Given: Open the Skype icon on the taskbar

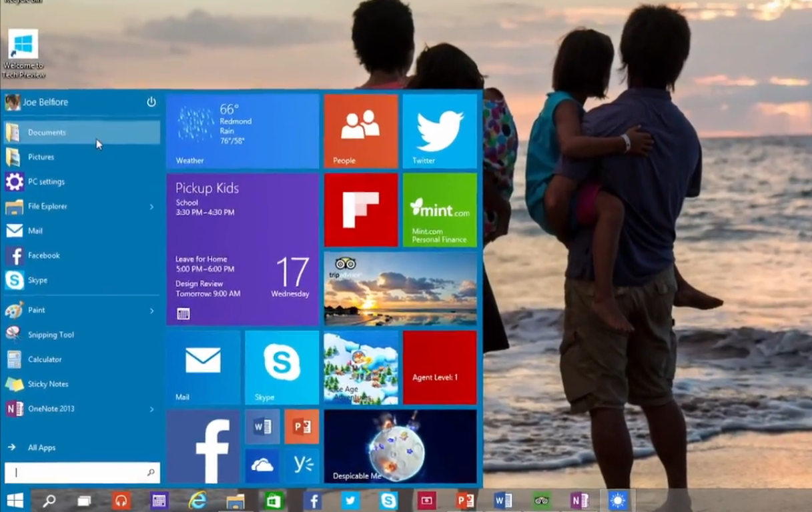Looking at the screenshot, I should coord(388,500).
